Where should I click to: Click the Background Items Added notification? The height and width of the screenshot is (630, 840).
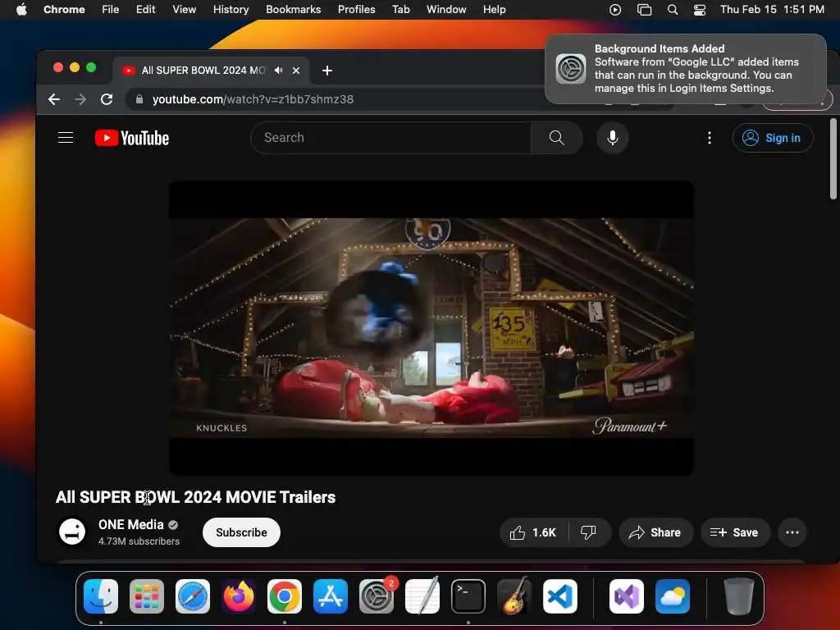coord(686,69)
